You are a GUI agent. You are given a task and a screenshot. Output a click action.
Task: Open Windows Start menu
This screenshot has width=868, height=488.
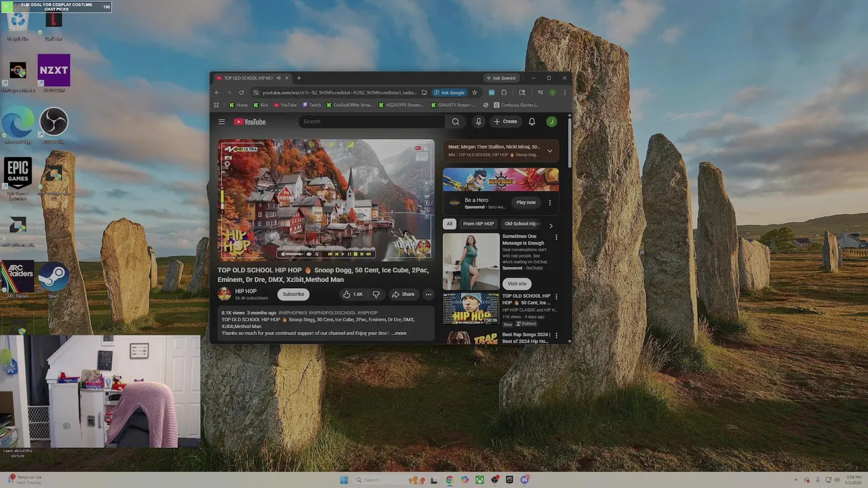click(344, 480)
